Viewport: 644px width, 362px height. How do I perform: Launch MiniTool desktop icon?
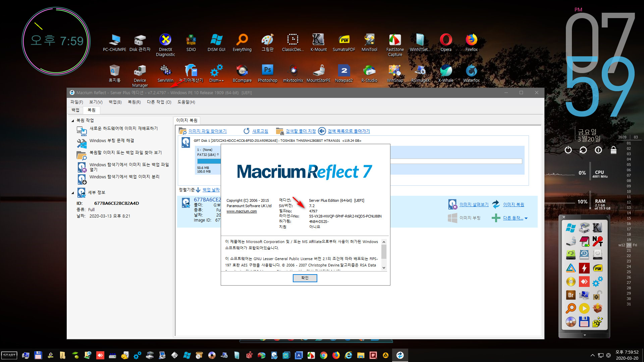(x=369, y=43)
